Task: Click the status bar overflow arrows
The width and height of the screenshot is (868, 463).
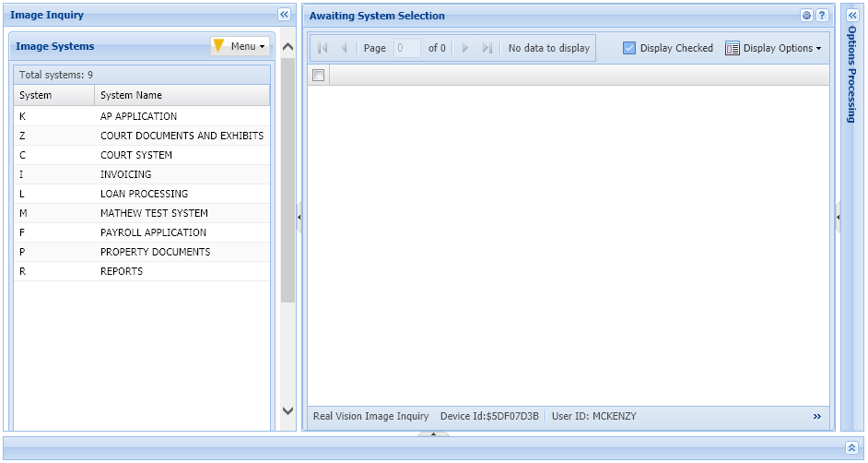Action: pos(817,417)
